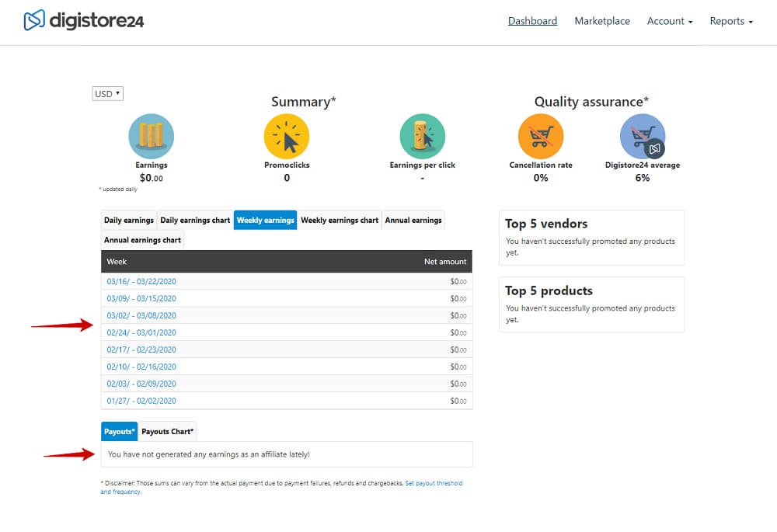Click the Earnings per click icon
The image size is (777, 532).
422,136
